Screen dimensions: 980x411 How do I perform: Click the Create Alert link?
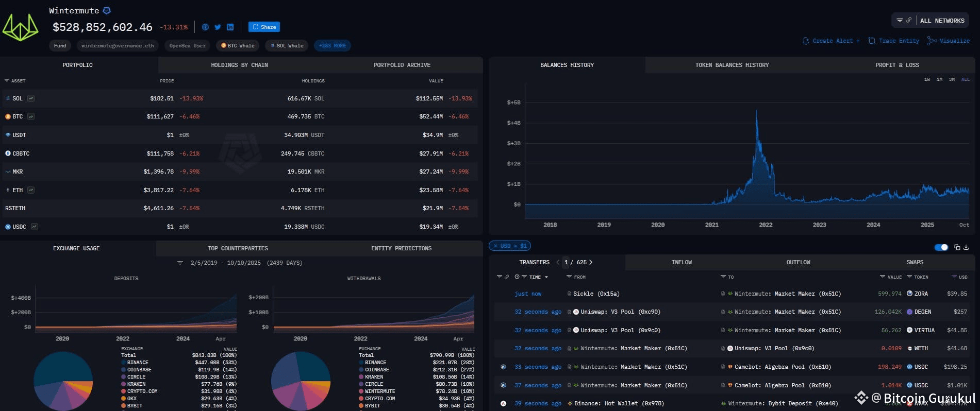click(831, 41)
